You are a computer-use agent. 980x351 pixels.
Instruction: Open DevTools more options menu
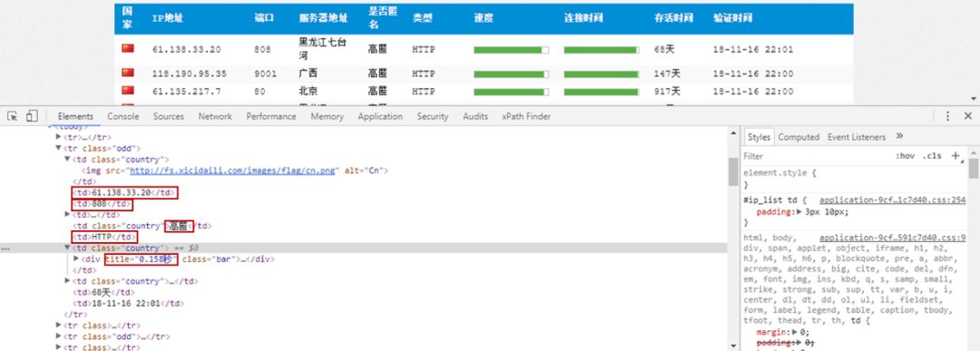click(x=947, y=116)
